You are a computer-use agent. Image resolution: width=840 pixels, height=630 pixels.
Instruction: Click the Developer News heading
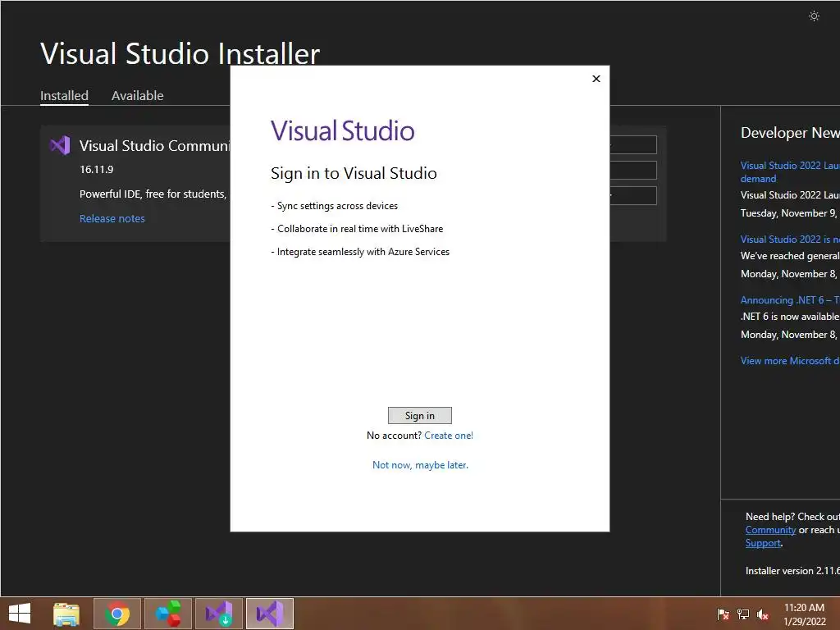[790, 133]
